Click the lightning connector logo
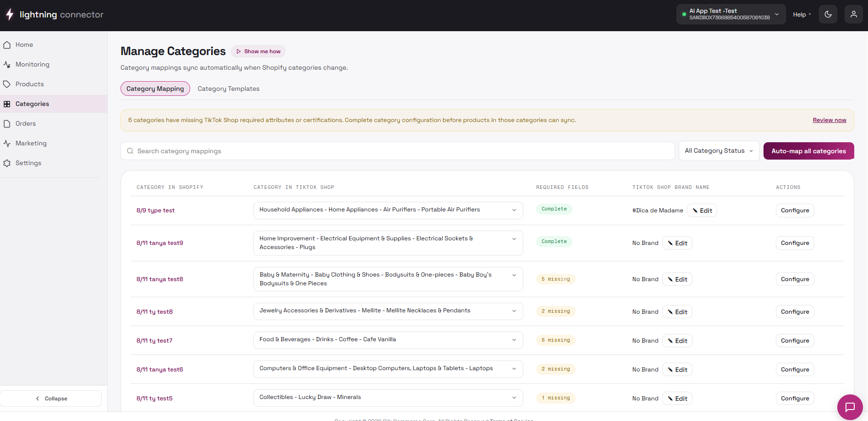The image size is (868, 421). (x=55, y=15)
